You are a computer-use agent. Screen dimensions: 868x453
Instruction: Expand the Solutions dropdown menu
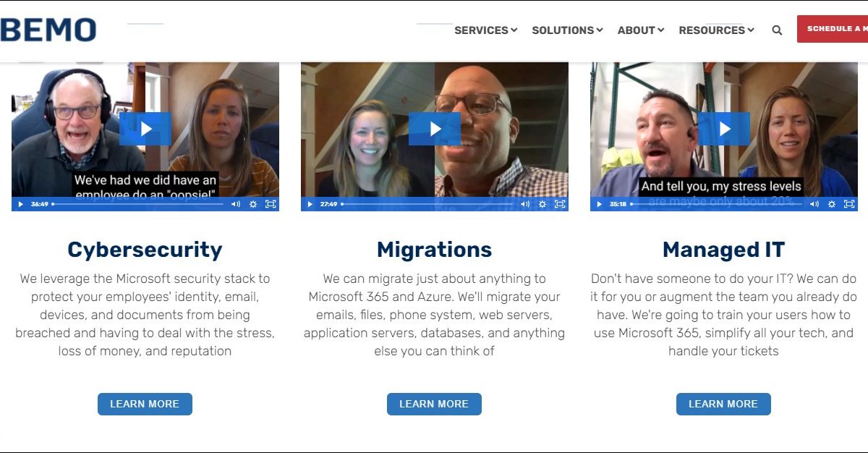[567, 30]
